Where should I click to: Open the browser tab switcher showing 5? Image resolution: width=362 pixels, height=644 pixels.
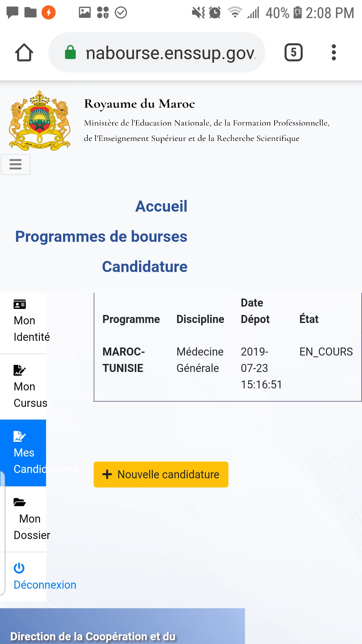click(293, 53)
